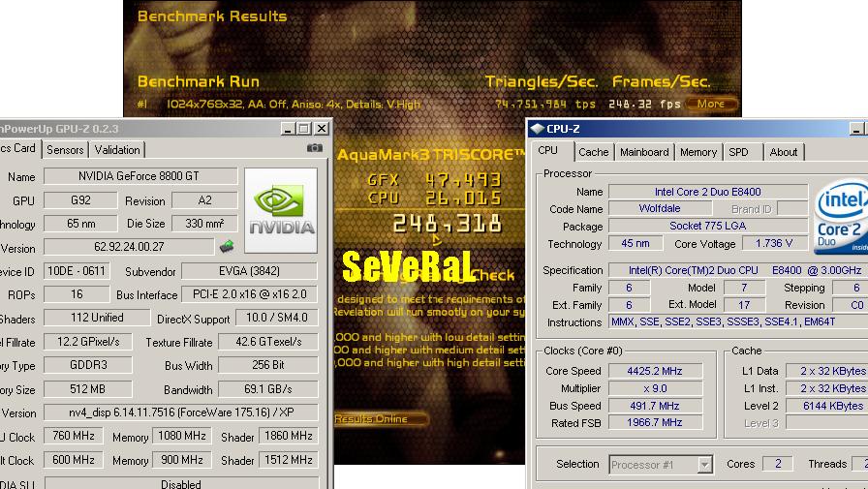Image resolution: width=868 pixels, height=489 pixels.
Task: Click the NVIDIA logo in GPU-Z
Action: pos(281,210)
